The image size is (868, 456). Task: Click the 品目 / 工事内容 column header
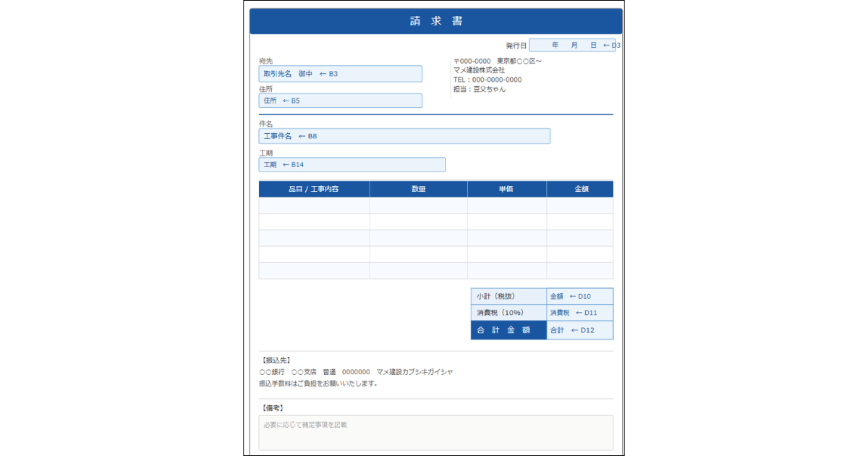point(313,188)
